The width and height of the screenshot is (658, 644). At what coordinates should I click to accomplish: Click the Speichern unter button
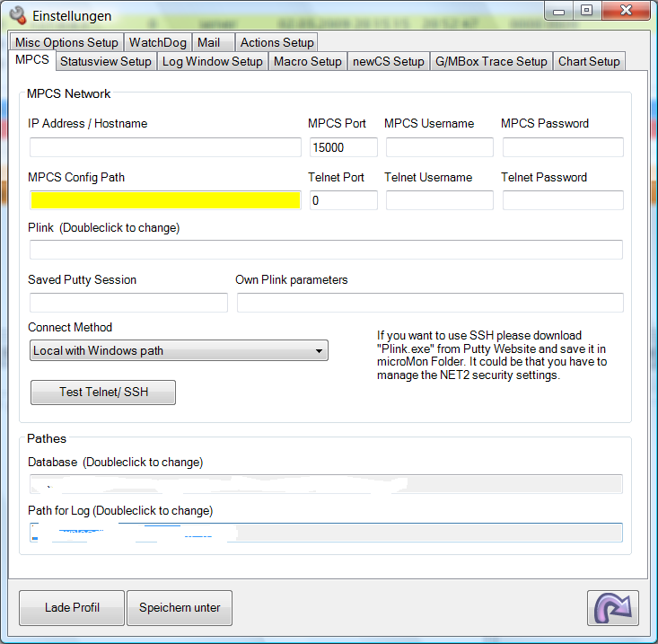[x=180, y=607]
